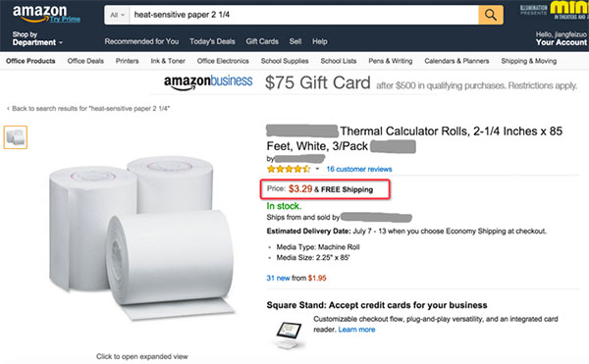The width and height of the screenshot is (589, 364).
Task: Expand the All search category dropdown
Action: (117, 15)
